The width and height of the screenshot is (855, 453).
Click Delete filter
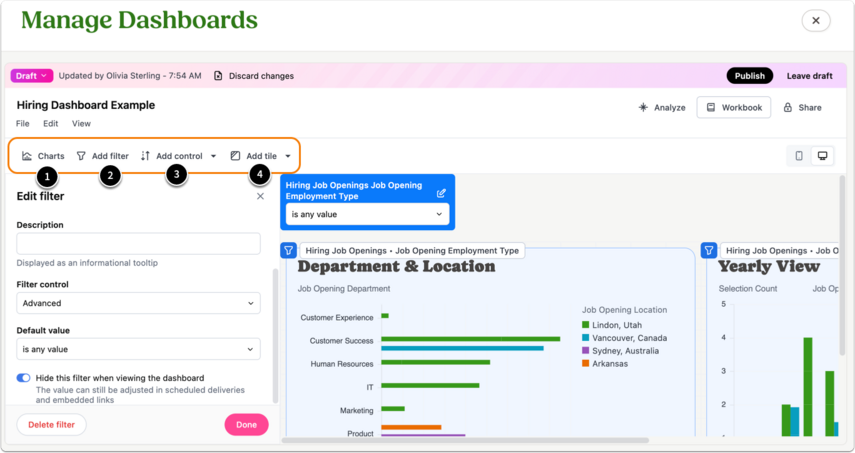tap(51, 425)
